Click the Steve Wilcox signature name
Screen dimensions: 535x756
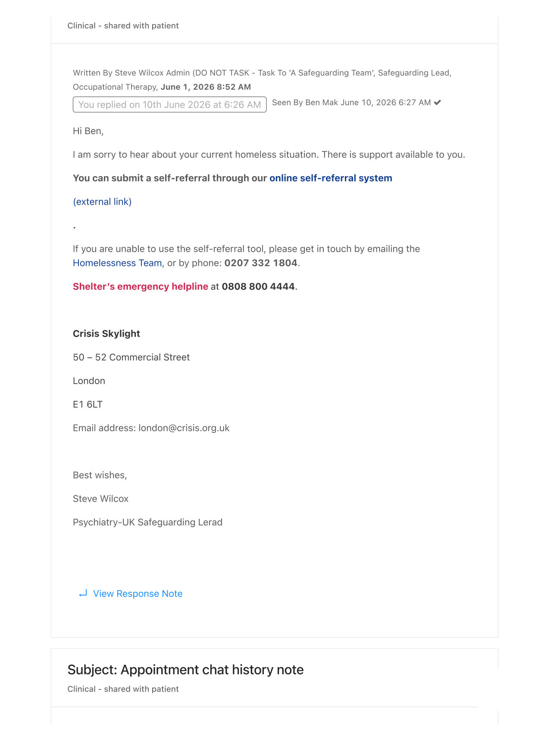[x=100, y=499]
